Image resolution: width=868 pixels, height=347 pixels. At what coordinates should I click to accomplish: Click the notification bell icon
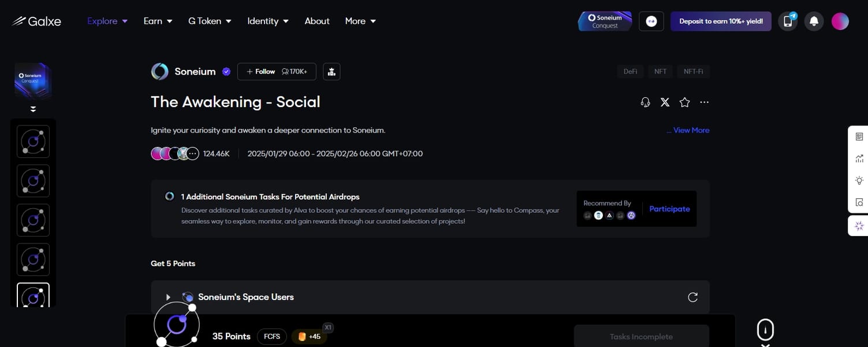(814, 21)
